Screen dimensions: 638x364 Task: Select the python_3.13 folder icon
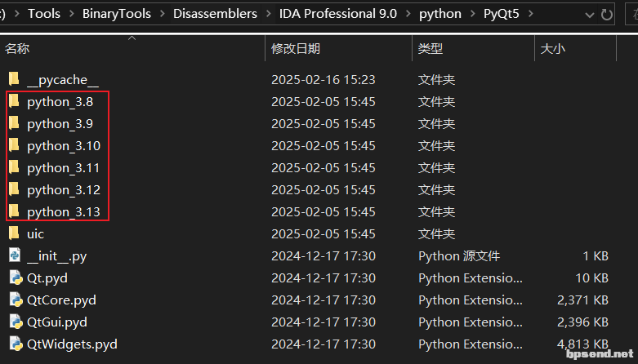[x=14, y=211]
